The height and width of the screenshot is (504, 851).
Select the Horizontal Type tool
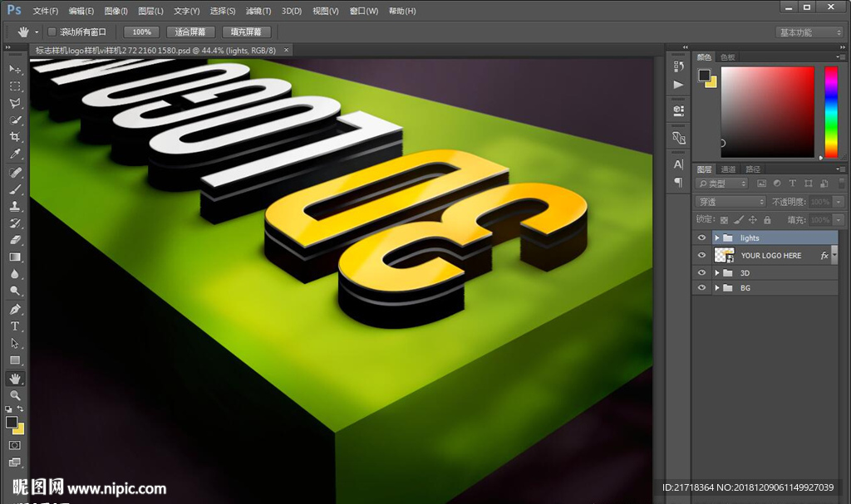pyautogui.click(x=15, y=326)
